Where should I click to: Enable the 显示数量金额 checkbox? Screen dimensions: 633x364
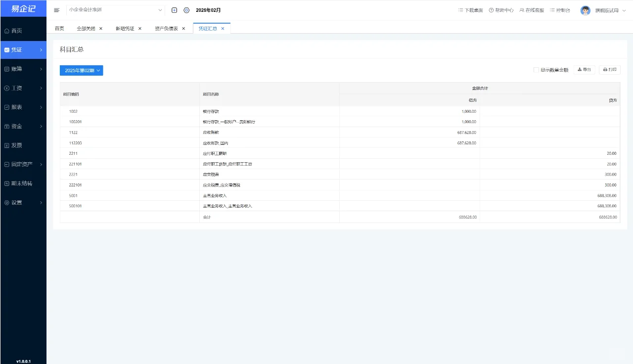tap(536, 70)
